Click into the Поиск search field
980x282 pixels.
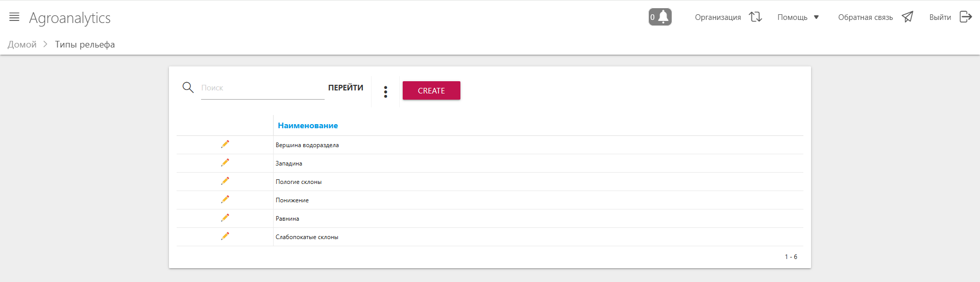click(x=262, y=88)
